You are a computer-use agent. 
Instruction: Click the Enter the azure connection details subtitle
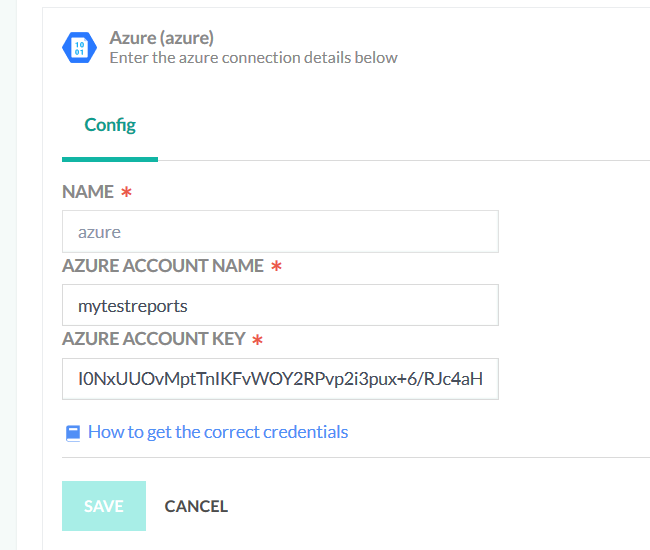click(x=253, y=58)
